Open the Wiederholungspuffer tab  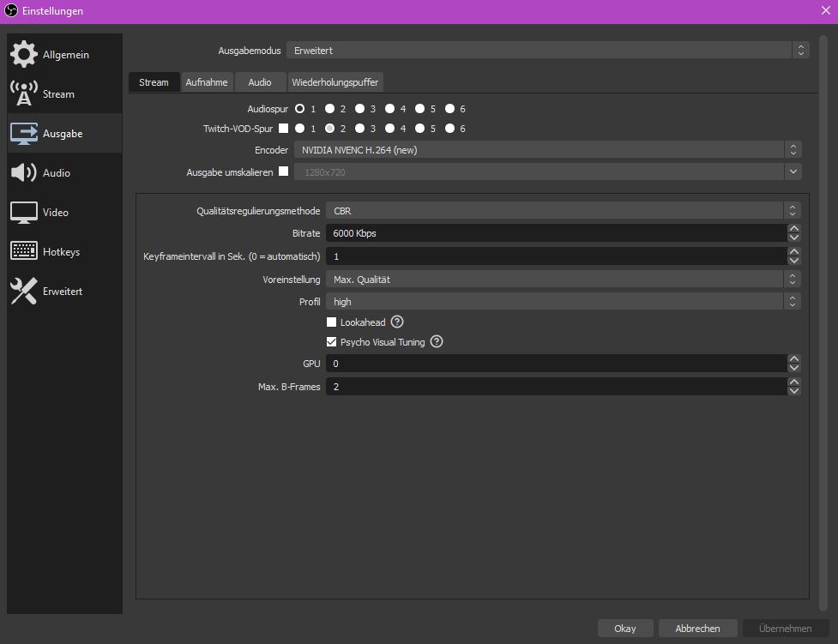tap(335, 82)
